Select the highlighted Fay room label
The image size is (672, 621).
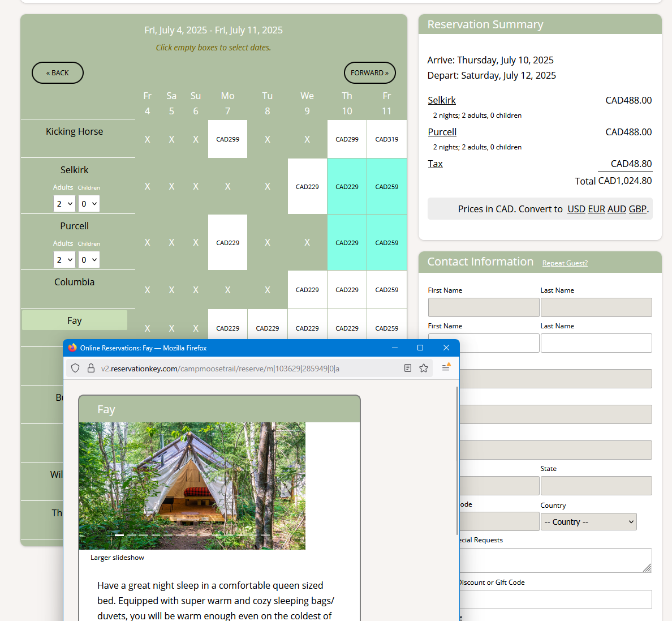tap(75, 320)
